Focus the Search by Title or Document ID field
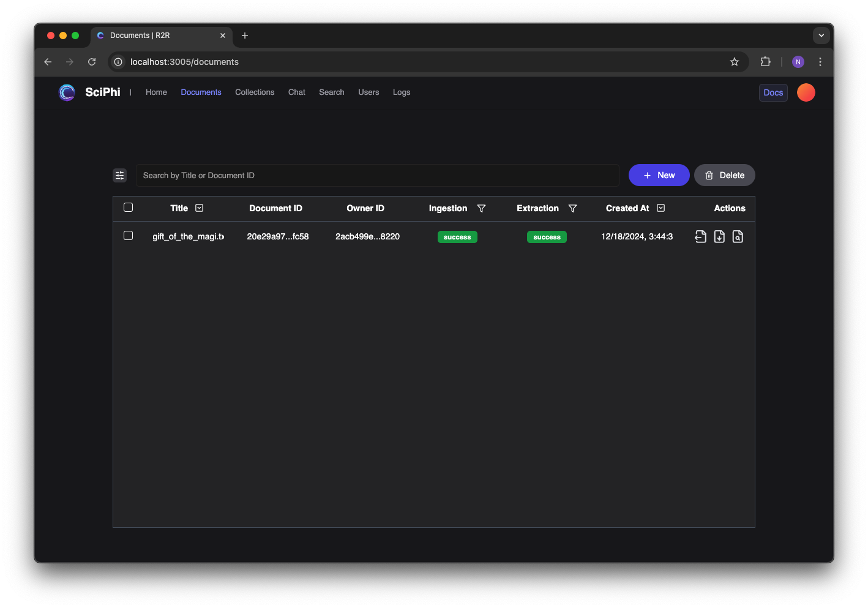 [378, 175]
